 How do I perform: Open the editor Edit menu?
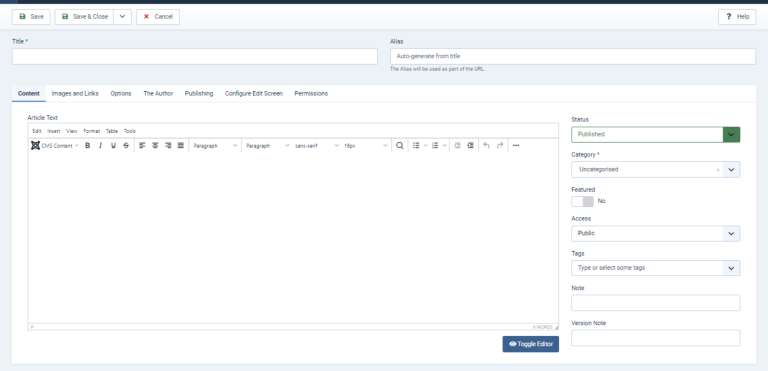click(x=37, y=131)
